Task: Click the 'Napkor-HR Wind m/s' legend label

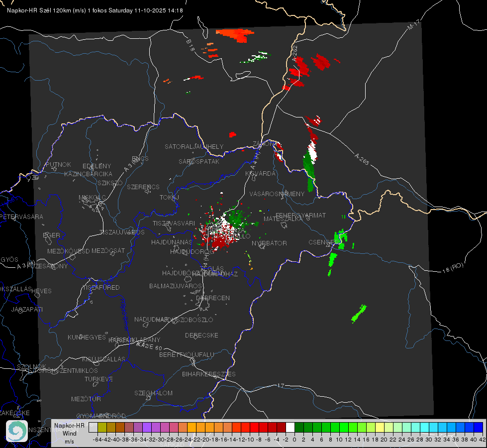Action: coord(69,433)
